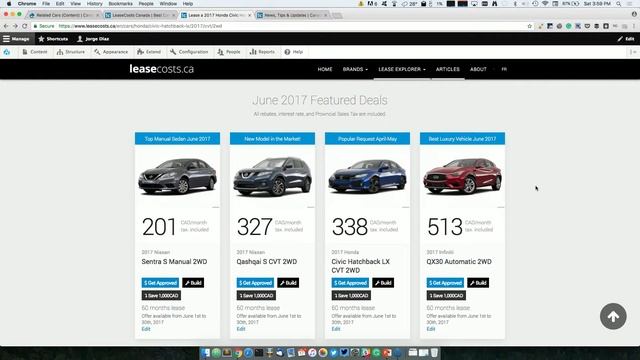Open the Content admin item
640x360 pixels.
(x=35, y=52)
